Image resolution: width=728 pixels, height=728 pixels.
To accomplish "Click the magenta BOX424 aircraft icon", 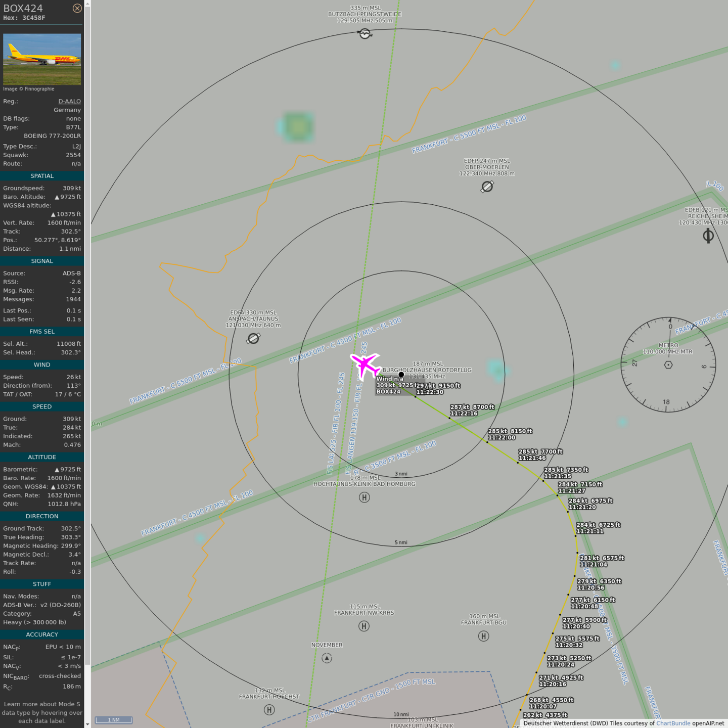I will pos(365,365).
